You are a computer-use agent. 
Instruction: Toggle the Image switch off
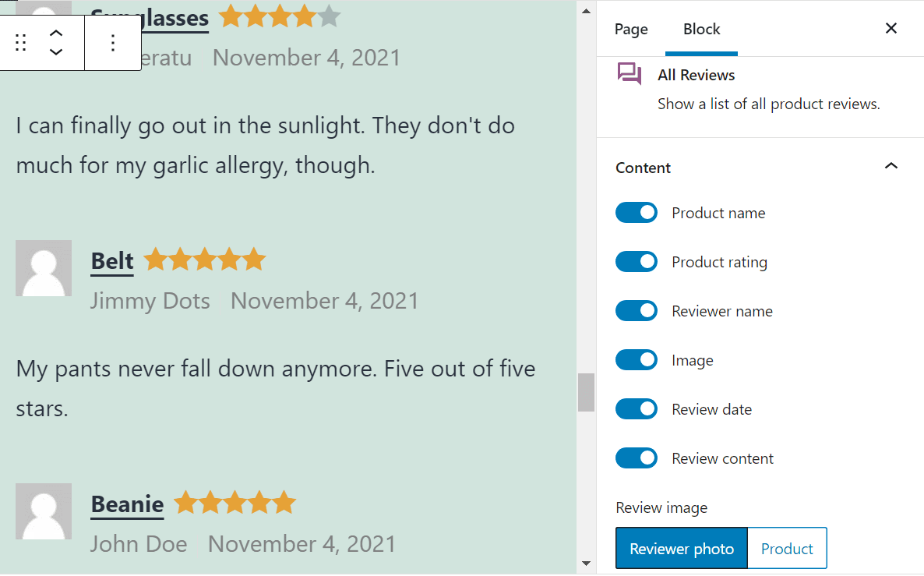click(637, 360)
